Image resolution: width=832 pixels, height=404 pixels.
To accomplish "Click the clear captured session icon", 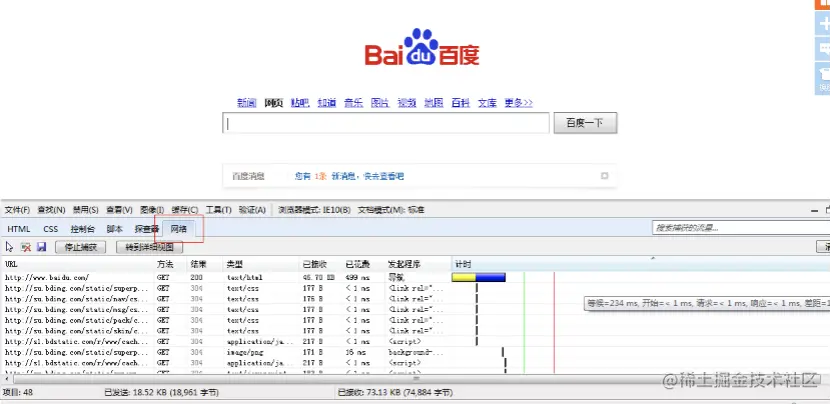I will tap(25, 247).
